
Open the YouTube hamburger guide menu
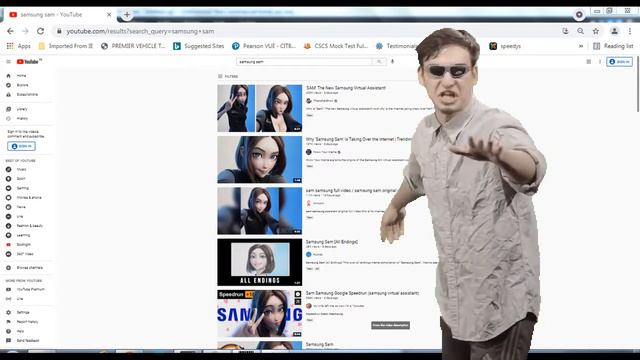8,62
